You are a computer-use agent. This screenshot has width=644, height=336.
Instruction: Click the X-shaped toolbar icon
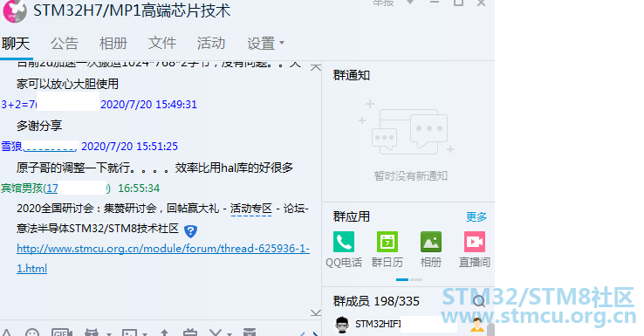tap(216, 333)
